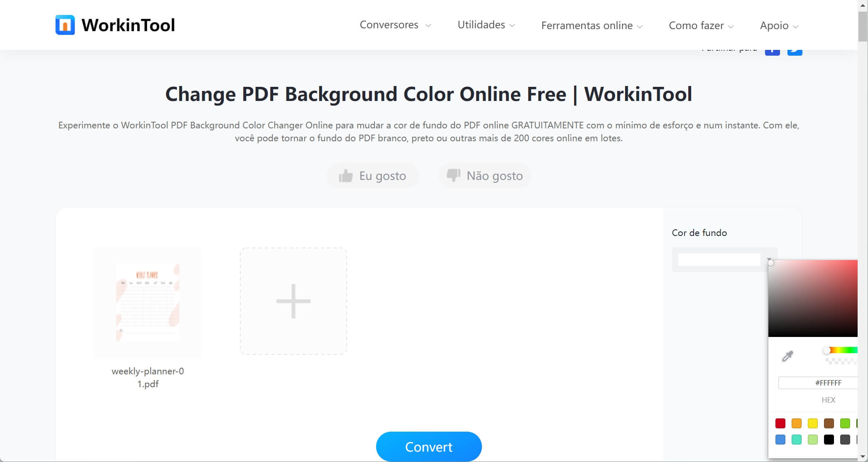Expand the Como fazer dropdown chevron
Image resolution: width=868 pixels, height=462 pixels.
tap(731, 27)
